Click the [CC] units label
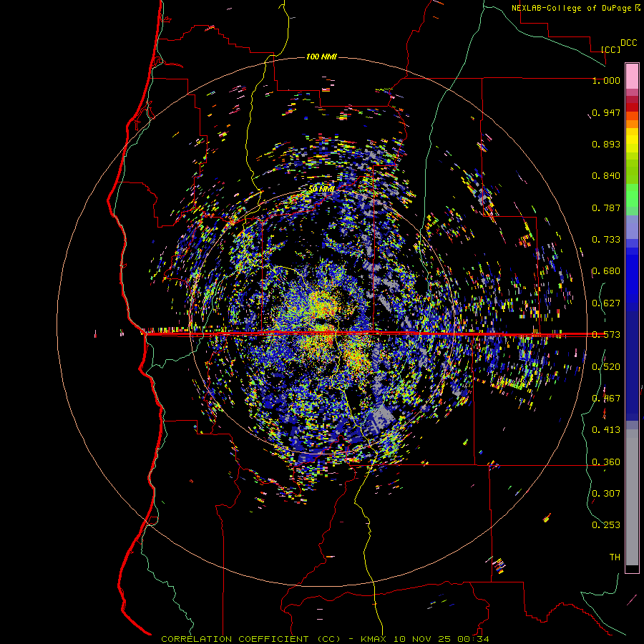The image size is (644, 644). click(611, 49)
